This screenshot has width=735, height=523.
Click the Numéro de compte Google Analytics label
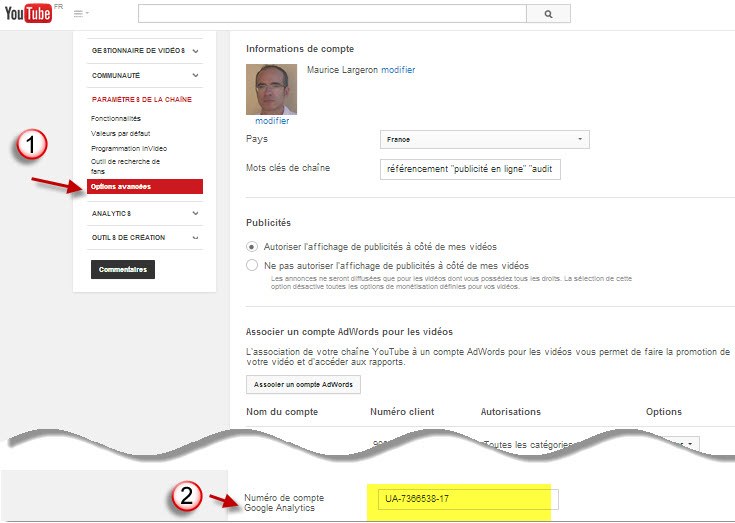pyautogui.click(x=284, y=503)
